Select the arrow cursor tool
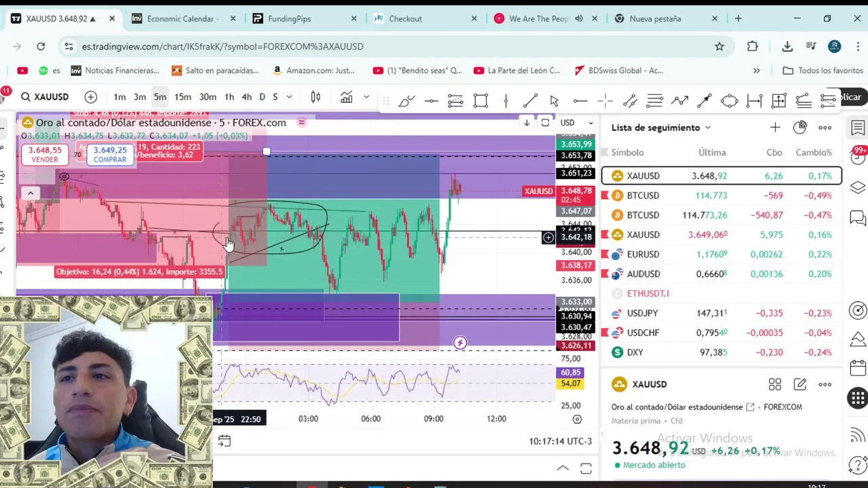Image resolution: width=868 pixels, height=488 pixels. [554, 101]
